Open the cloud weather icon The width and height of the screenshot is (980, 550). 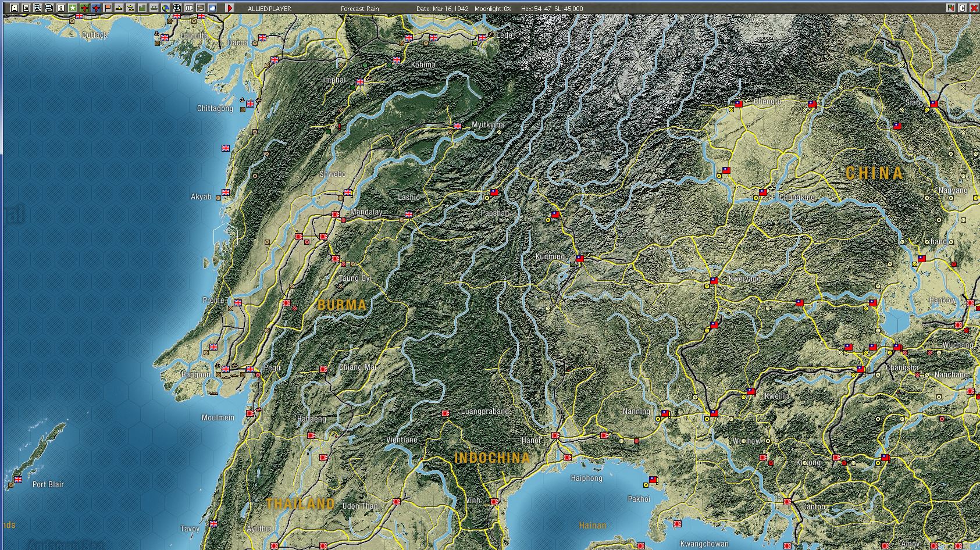tap(212, 8)
